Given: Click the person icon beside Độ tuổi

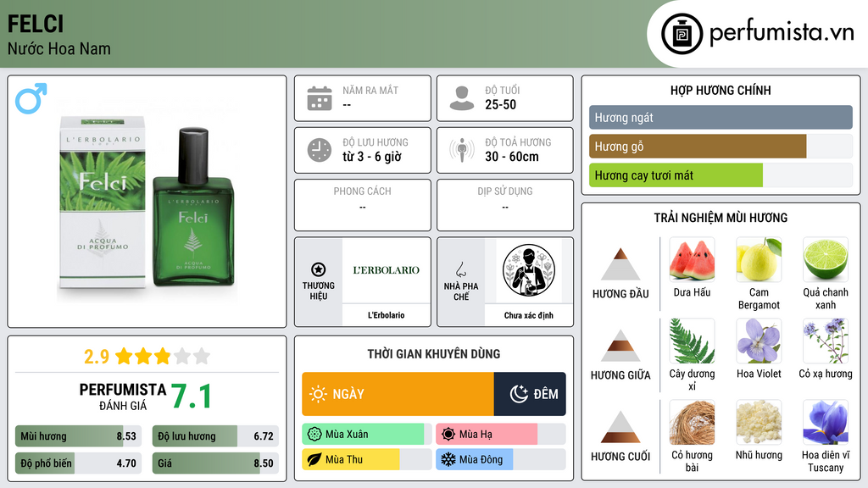Looking at the screenshot, I should coord(462,98).
